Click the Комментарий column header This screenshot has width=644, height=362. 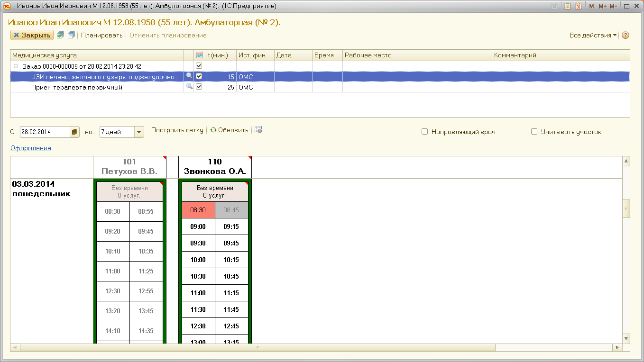point(561,55)
